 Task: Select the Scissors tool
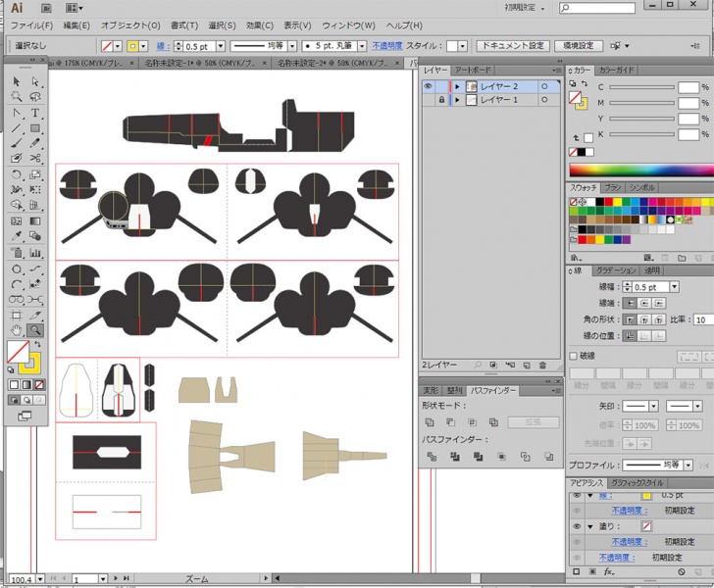tap(35, 159)
